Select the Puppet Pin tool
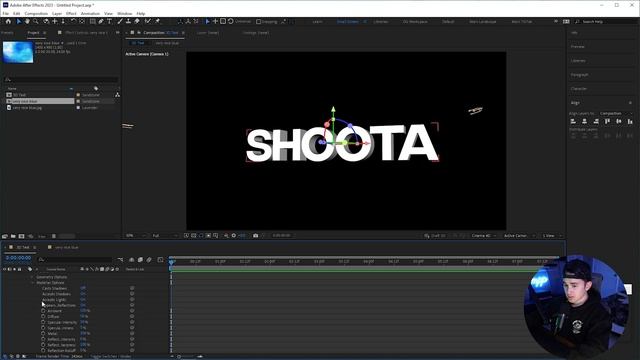The height and width of the screenshot is (360, 640). click(x=158, y=21)
